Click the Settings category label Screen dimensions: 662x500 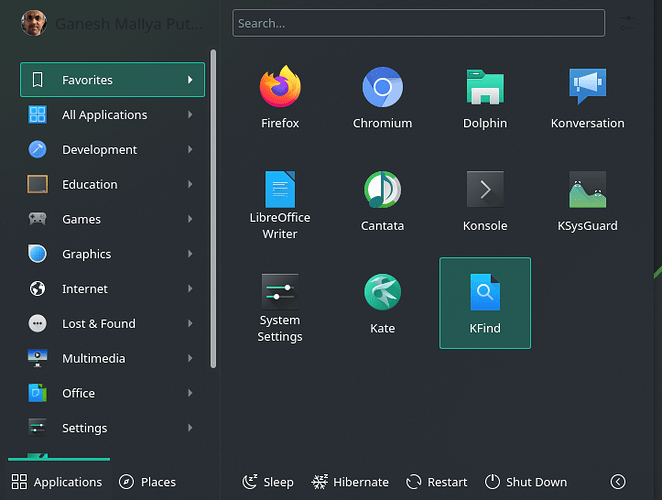[84, 428]
